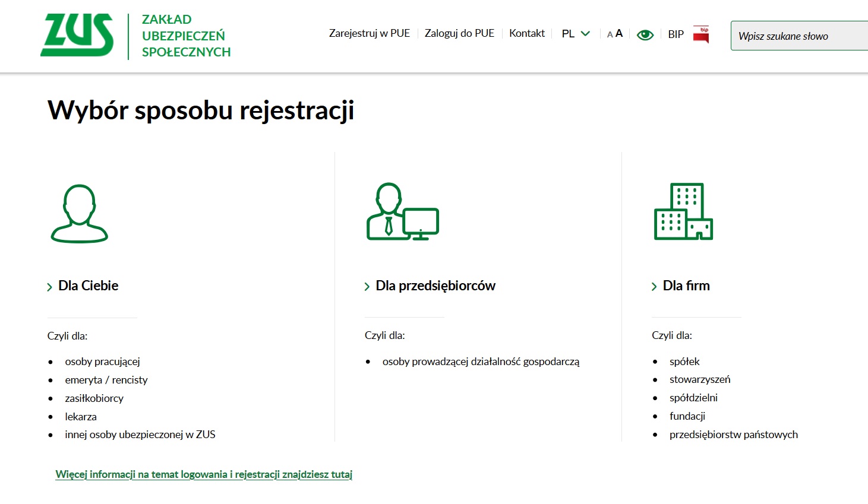Viewport: 868px width, 504px height.
Task: Open the Kontakt page
Action: (x=527, y=33)
